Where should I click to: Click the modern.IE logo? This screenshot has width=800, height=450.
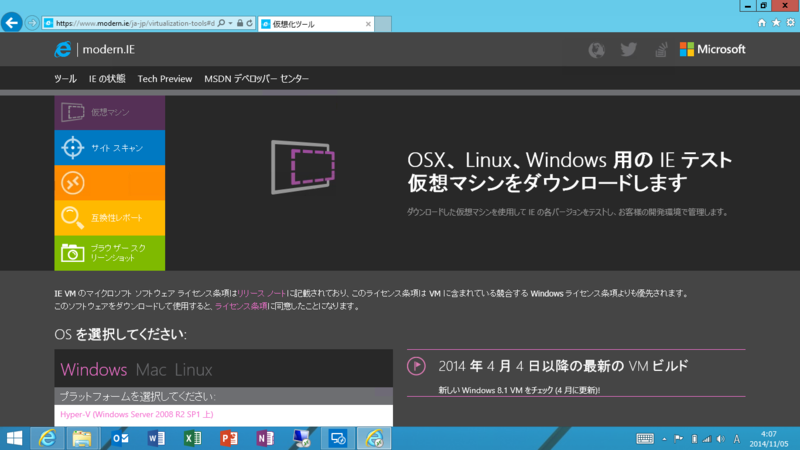pyautogui.click(x=95, y=49)
